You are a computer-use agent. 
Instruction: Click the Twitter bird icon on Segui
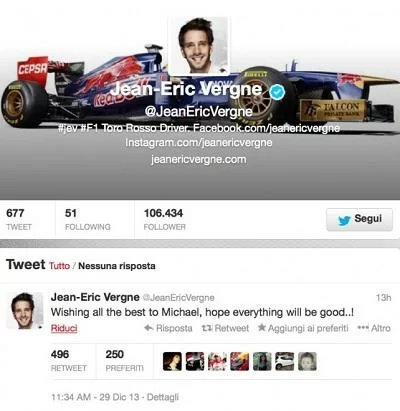point(344,220)
